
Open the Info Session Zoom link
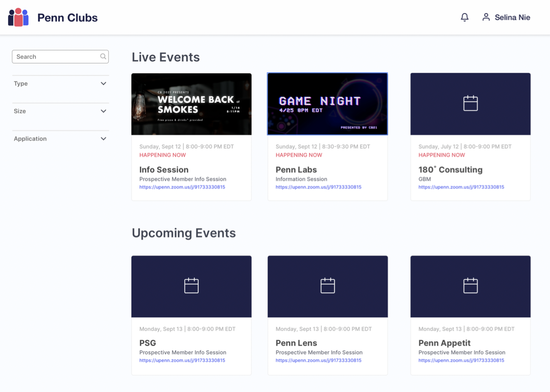pyautogui.click(x=182, y=187)
